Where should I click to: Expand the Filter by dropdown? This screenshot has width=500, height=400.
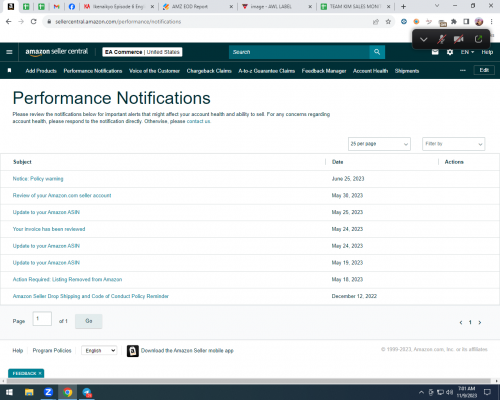(453, 144)
